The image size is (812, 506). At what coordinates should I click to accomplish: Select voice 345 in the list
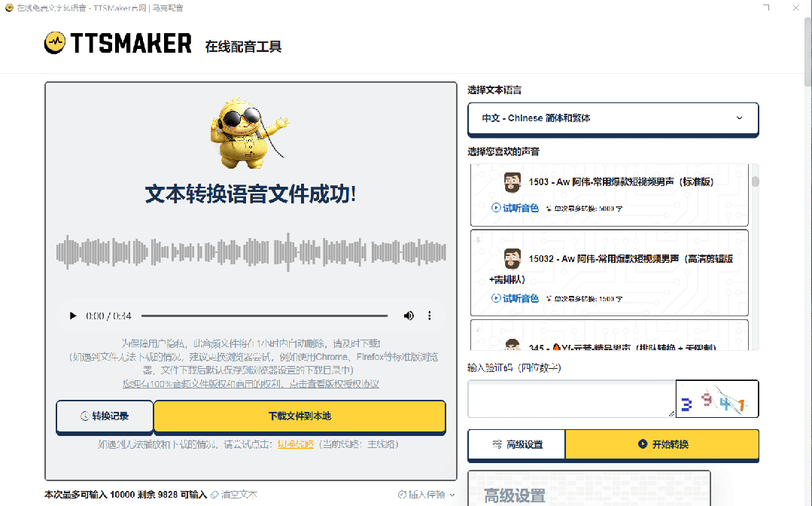coord(610,336)
